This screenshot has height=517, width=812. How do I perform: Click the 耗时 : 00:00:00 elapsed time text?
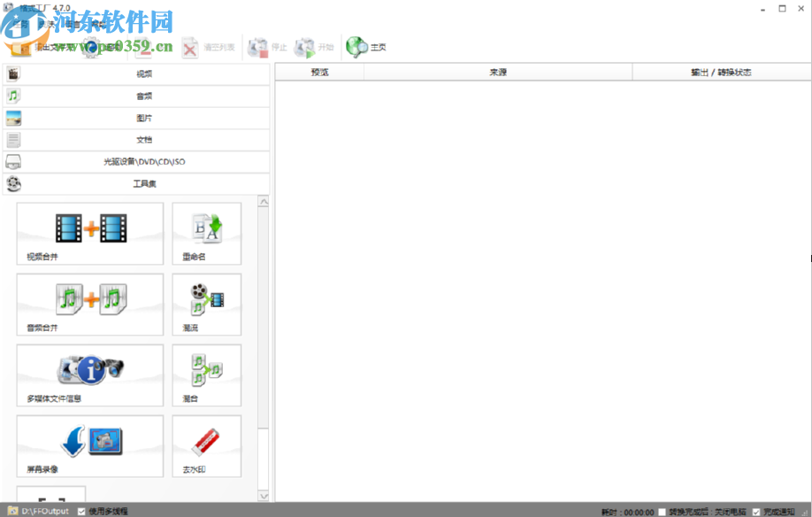tap(628, 512)
